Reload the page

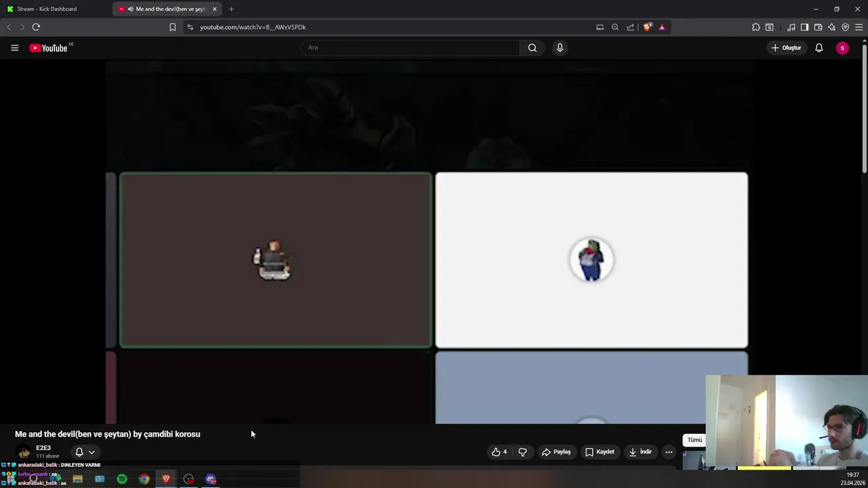(36, 27)
